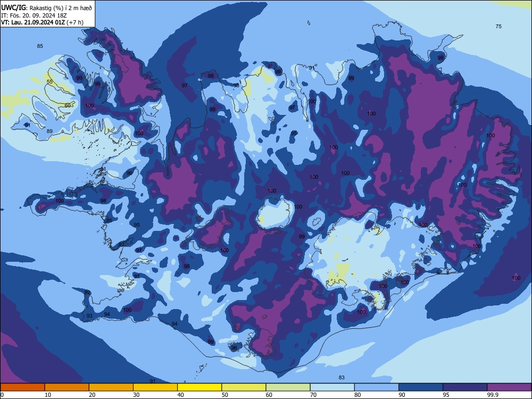This screenshot has height=399, width=532.
Task: Click the map value '85' over the ocean
Action: point(40,46)
